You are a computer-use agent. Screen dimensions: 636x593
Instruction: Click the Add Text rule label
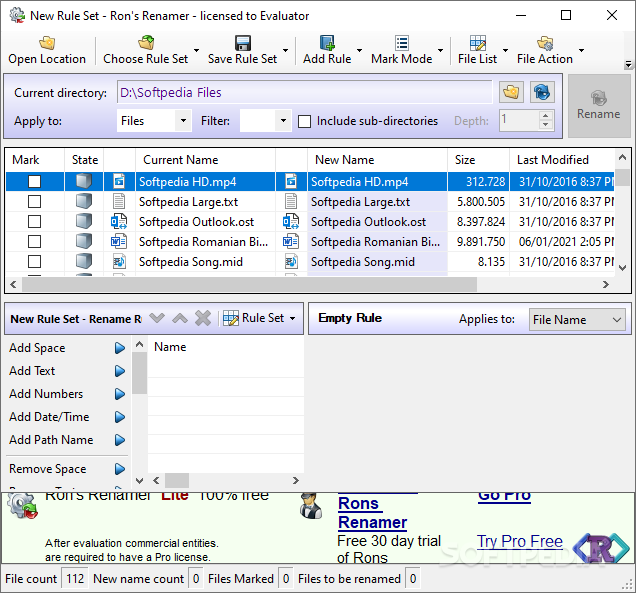click(32, 371)
